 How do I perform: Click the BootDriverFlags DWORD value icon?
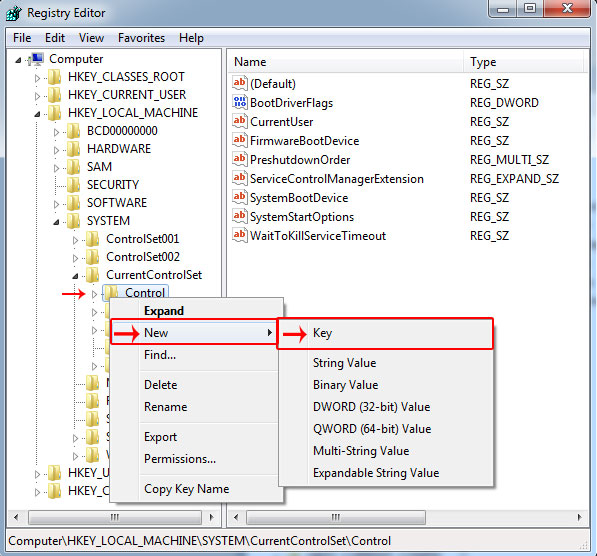point(239,102)
